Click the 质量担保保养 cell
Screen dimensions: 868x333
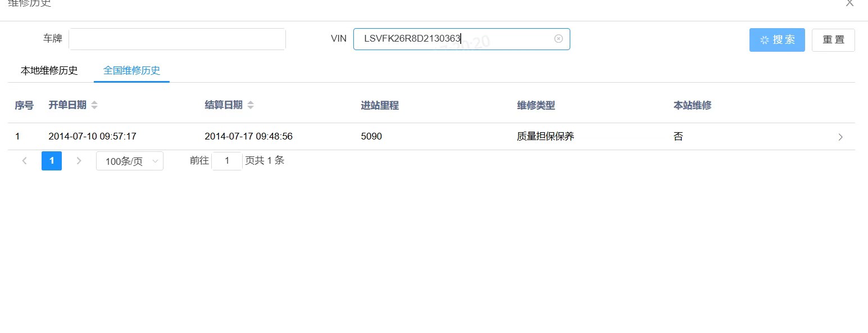coord(546,137)
